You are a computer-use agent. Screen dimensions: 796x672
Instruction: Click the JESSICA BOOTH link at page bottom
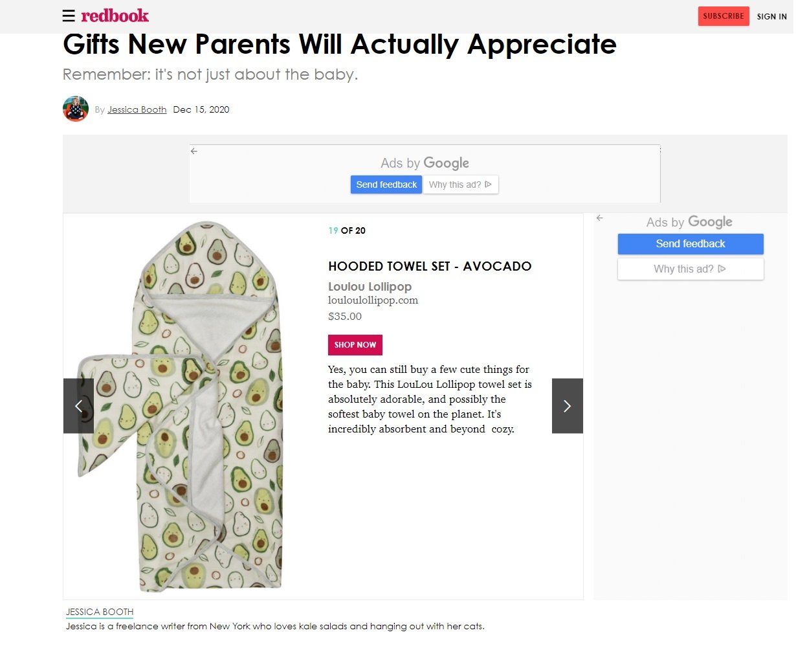coord(99,612)
